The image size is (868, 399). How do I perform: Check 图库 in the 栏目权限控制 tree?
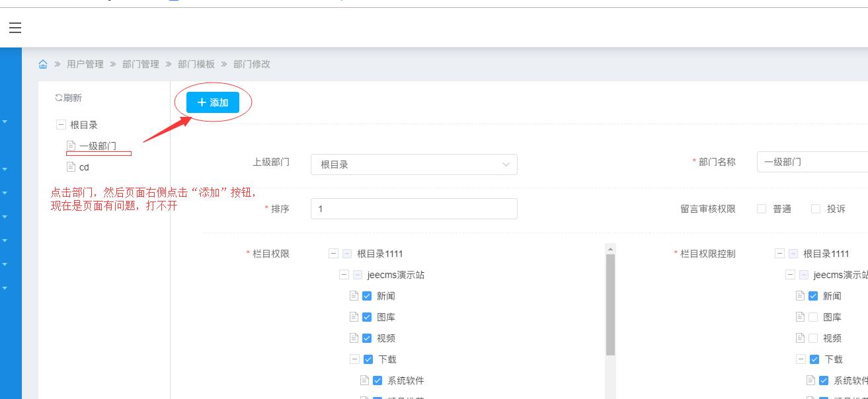coord(813,317)
